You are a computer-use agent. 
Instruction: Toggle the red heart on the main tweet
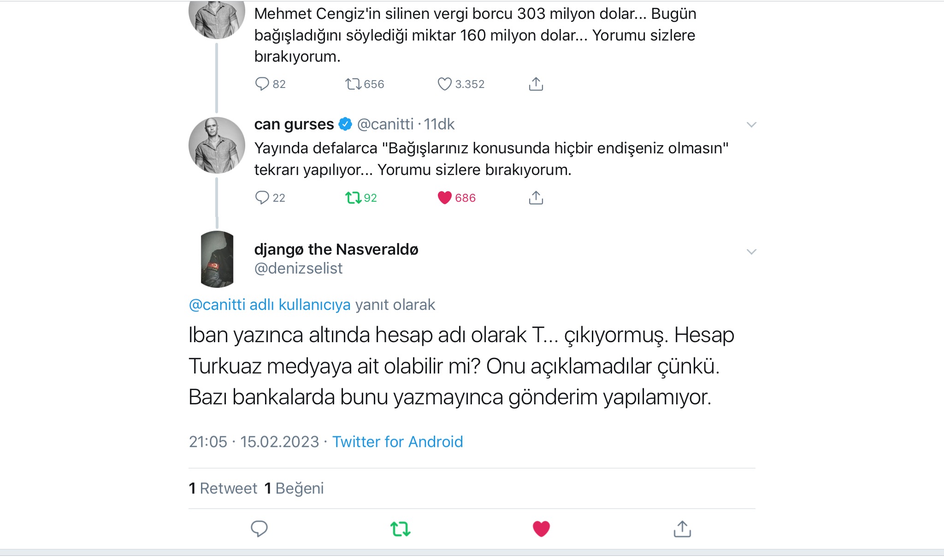coord(541,529)
